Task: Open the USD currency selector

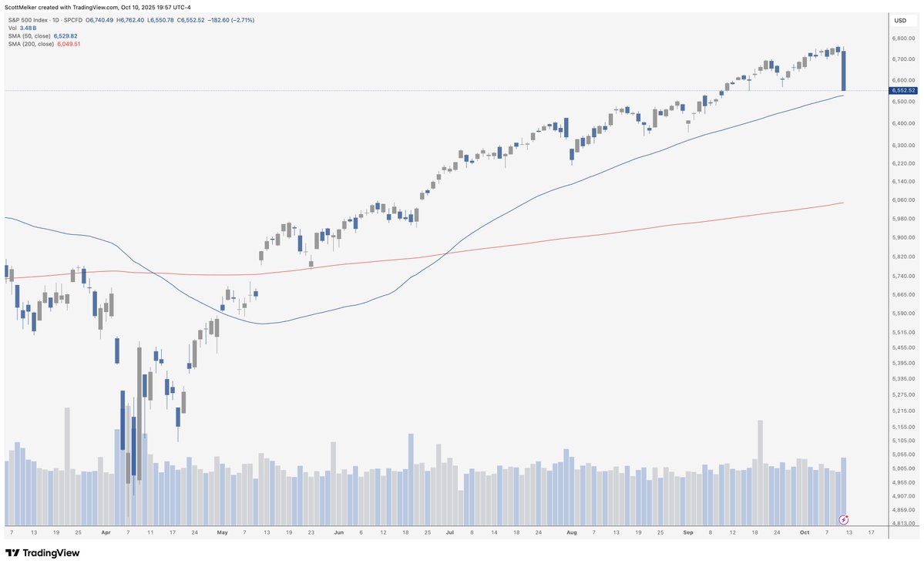Action: 900,20
